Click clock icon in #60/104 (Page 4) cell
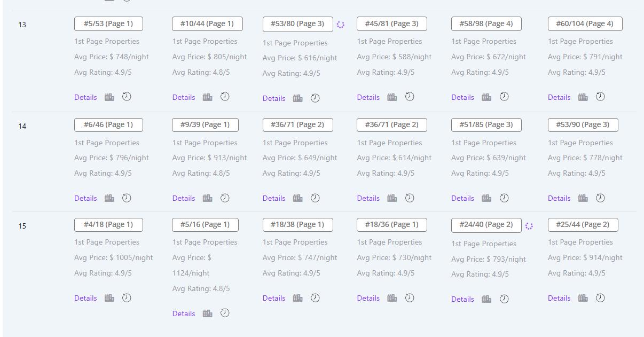This screenshot has width=644, height=337. (600, 97)
